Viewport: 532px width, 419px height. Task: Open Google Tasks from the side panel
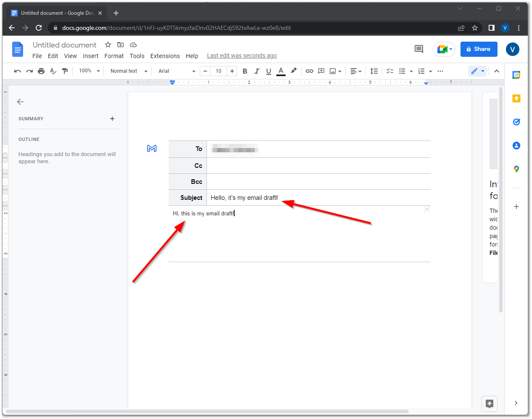coord(516,122)
